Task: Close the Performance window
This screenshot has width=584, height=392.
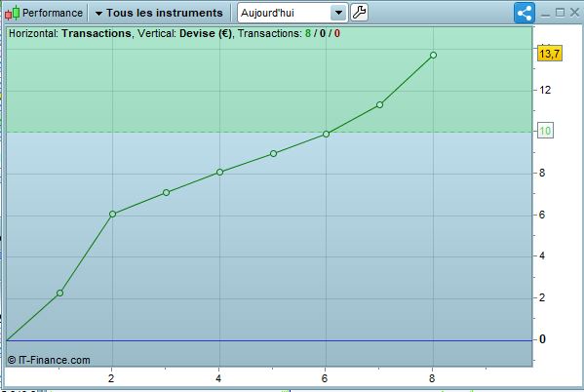Action: click(574, 13)
